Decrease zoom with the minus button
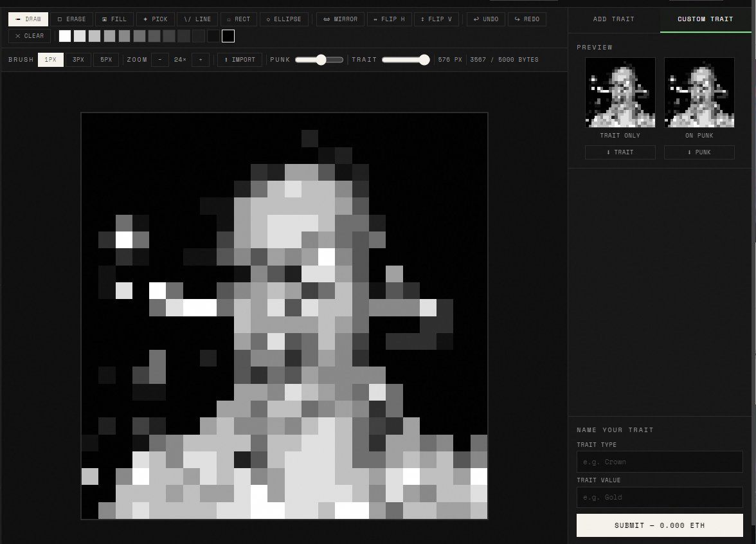756x544 pixels. click(160, 60)
